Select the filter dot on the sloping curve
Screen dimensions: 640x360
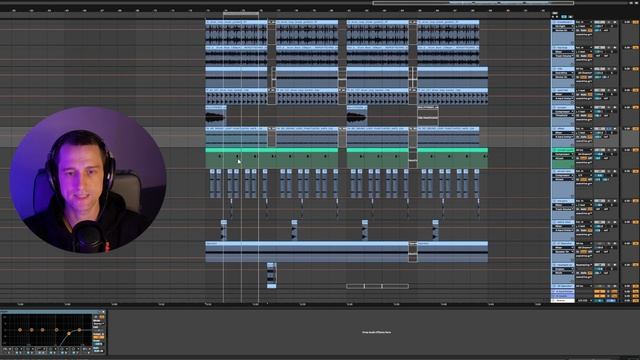pos(69,333)
